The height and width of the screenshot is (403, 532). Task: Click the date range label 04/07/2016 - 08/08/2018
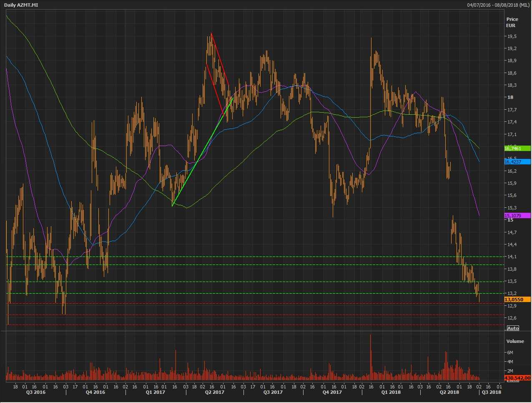(498, 5)
